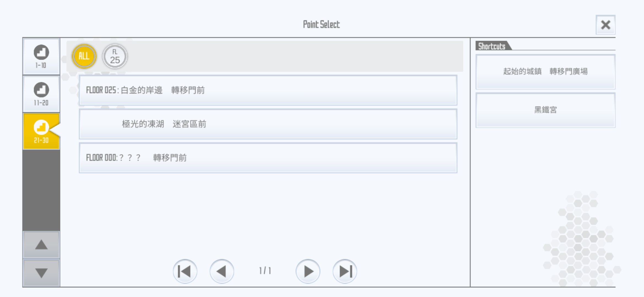Click the stairs icon above 11-20

pyautogui.click(x=41, y=90)
